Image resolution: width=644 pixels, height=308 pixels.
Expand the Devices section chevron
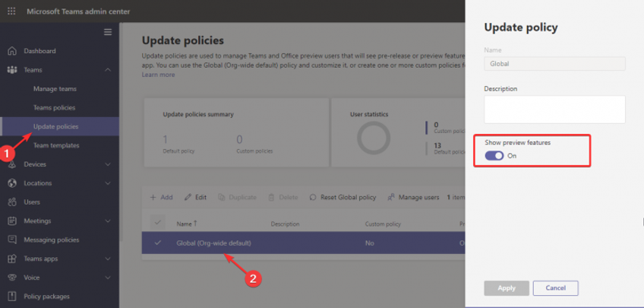108,164
